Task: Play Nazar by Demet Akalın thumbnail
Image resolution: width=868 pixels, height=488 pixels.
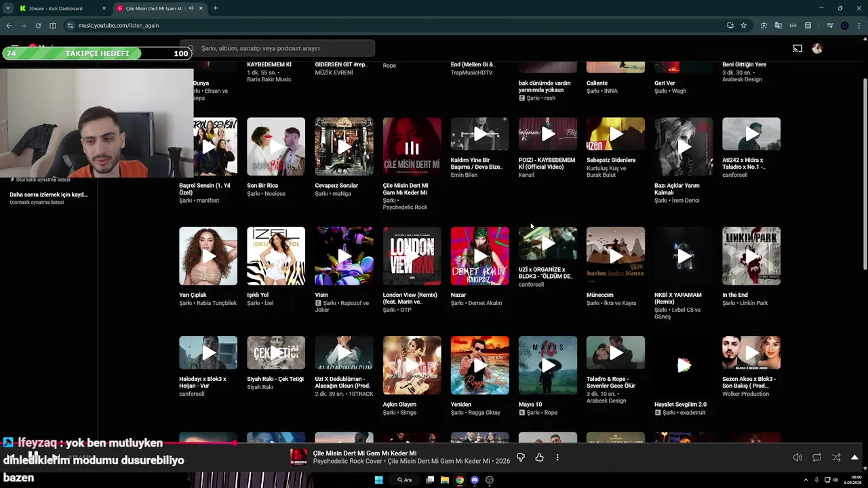Action: 479,256
